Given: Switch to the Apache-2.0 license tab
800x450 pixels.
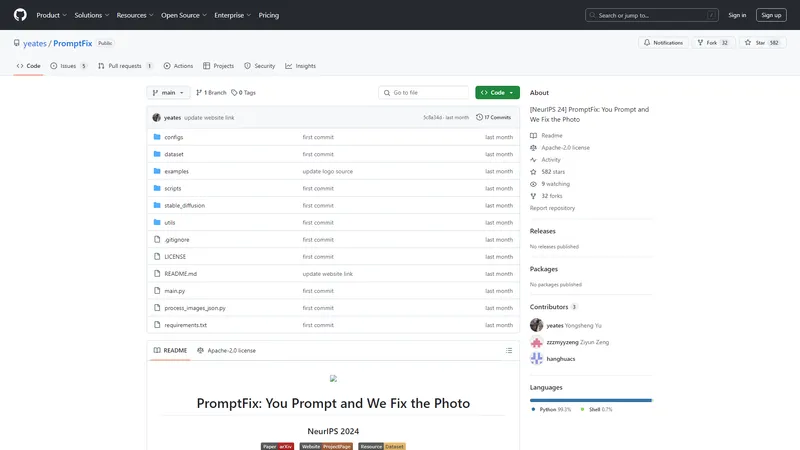Looking at the screenshot, I should [x=227, y=351].
